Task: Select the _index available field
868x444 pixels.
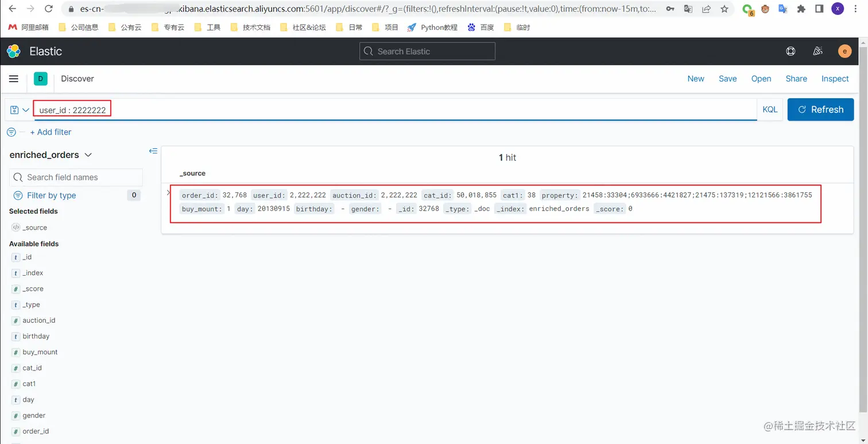Action: pos(33,273)
